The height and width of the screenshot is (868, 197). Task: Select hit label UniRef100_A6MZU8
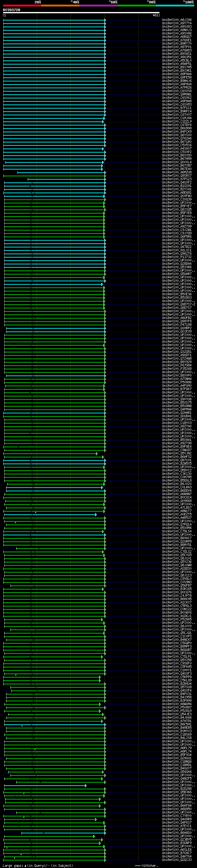tap(177, 172)
